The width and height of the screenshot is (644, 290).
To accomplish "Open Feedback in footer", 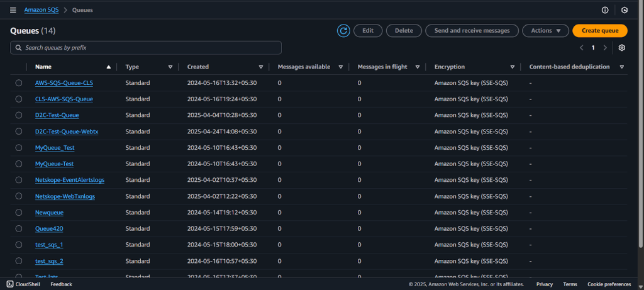I will click(61, 284).
